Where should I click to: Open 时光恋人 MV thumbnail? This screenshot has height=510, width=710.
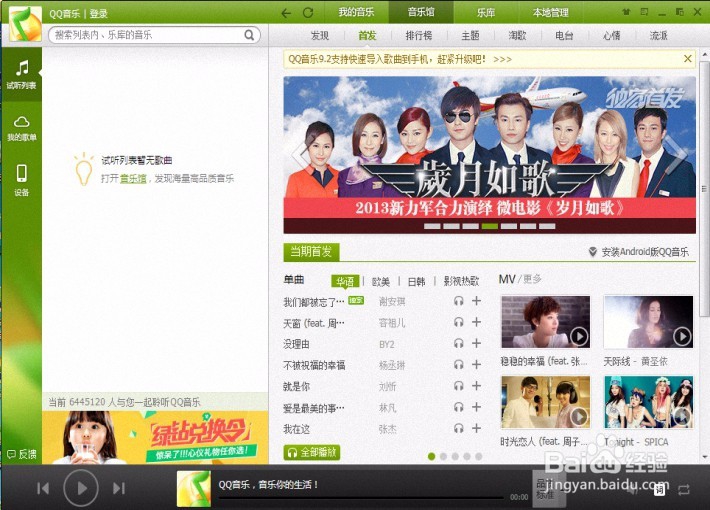[546, 402]
